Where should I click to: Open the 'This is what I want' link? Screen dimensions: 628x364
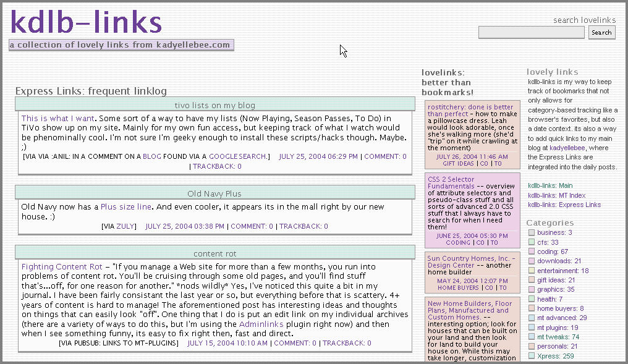point(57,118)
